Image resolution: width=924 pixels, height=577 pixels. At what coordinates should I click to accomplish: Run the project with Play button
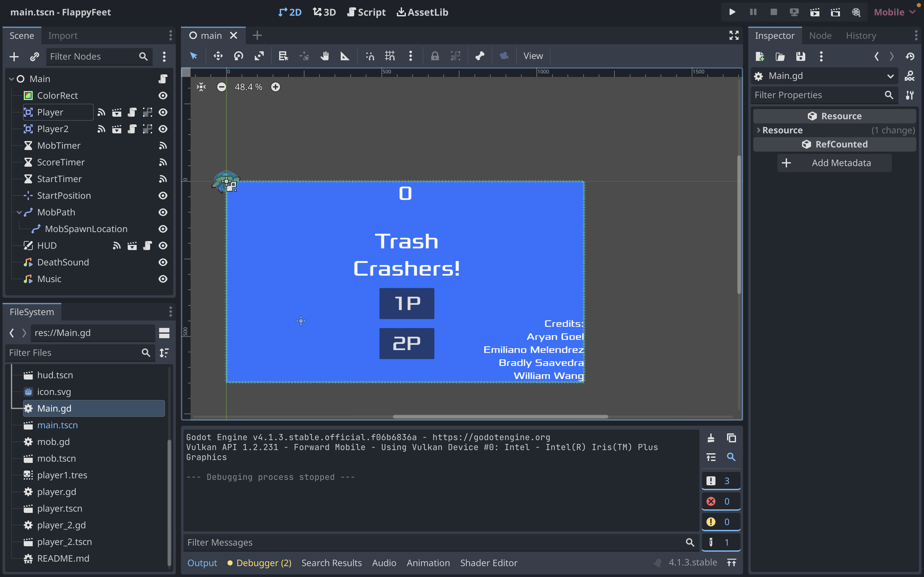732,12
